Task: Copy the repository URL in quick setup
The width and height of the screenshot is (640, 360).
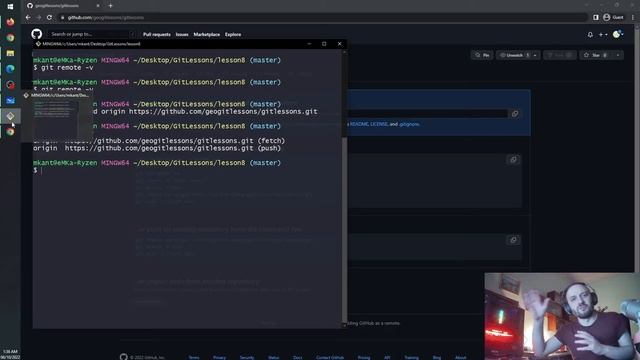Action: point(515,114)
